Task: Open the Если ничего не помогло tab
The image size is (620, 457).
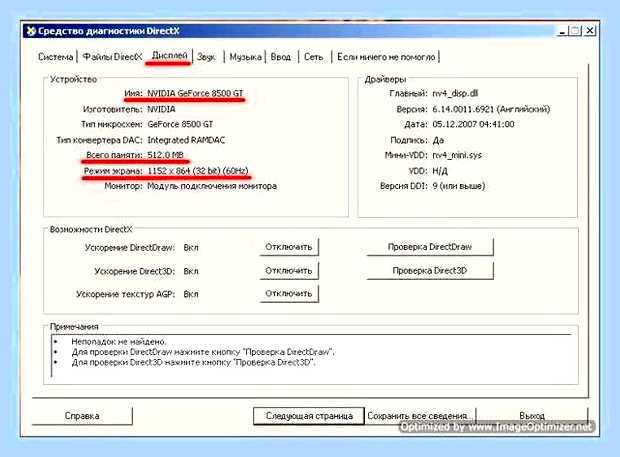Action: [386, 57]
